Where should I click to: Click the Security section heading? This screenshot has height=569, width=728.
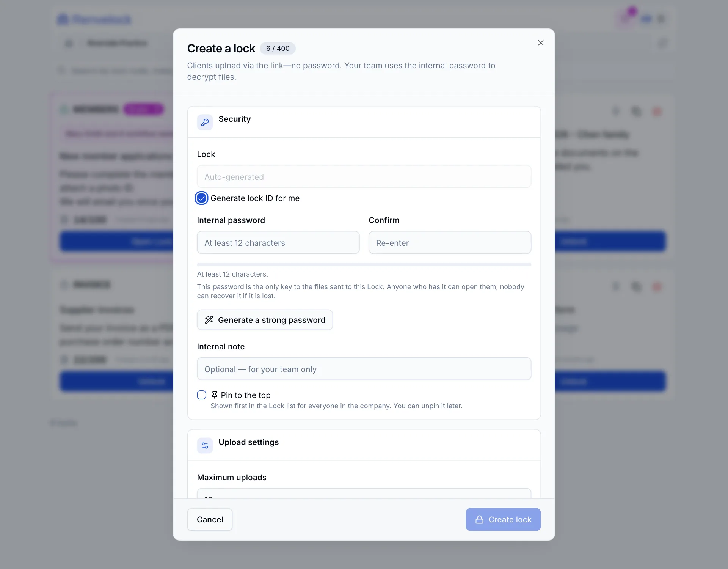[x=235, y=119]
